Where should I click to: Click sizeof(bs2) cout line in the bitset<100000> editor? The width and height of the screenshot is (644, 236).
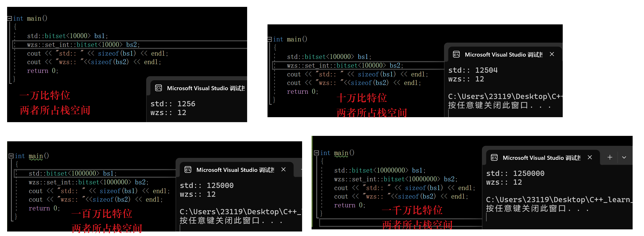coord(354,83)
